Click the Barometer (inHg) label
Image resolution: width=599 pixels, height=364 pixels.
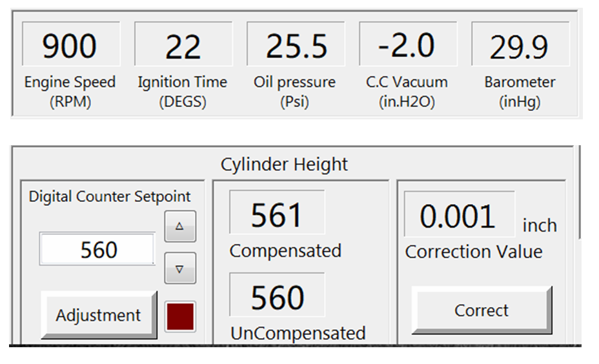tap(520, 92)
